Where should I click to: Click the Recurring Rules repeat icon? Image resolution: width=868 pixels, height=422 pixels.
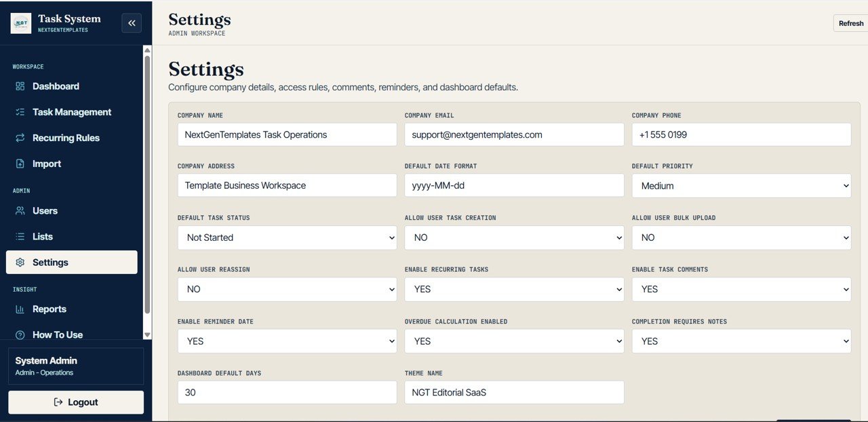tap(20, 138)
